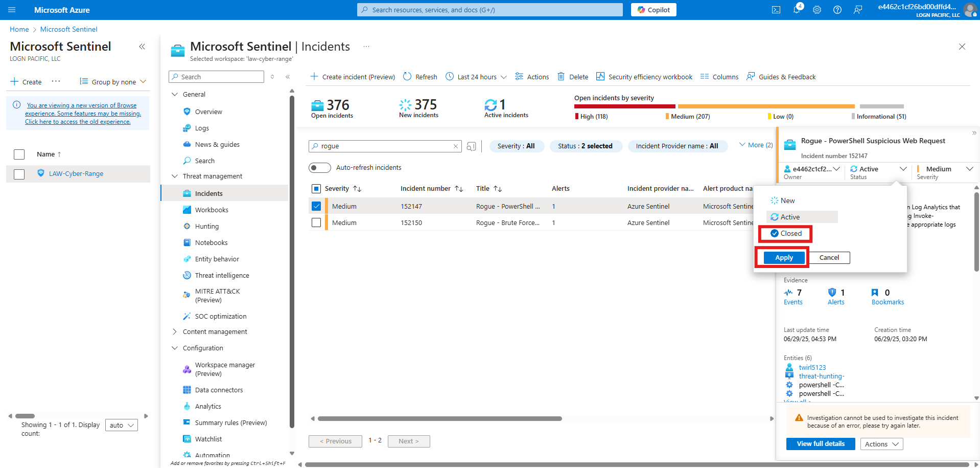Check incident 152150 row checkbox

316,222
